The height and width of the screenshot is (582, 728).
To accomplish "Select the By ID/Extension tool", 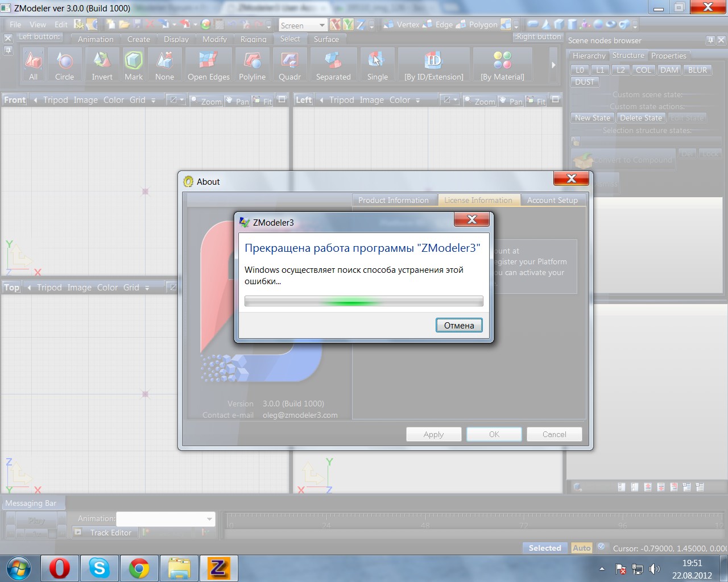I will [x=434, y=65].
